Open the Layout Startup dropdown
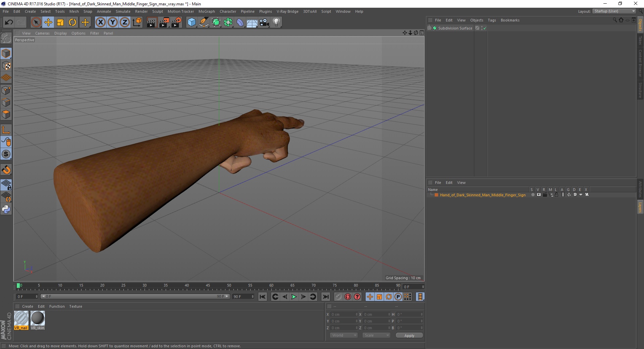Image resolution: width=644 pixels, height=349 pixels. point(614,11)
